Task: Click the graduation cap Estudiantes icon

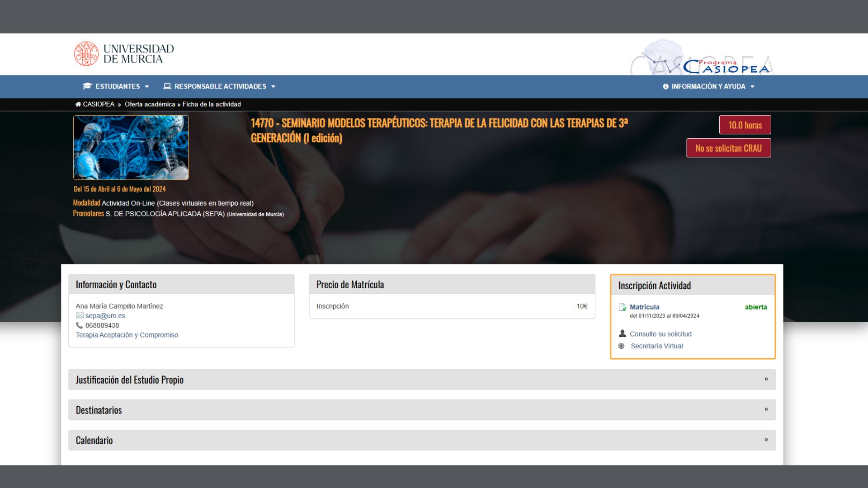Action: [87, 86]
